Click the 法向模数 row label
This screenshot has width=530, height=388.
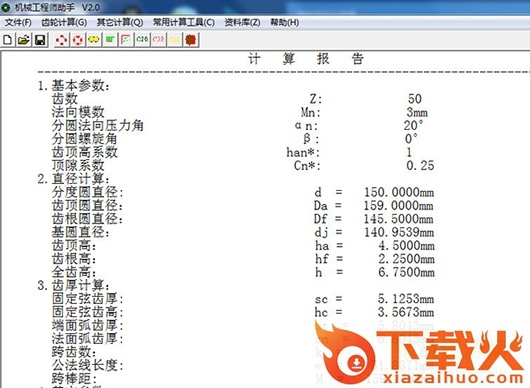point(78,112)
